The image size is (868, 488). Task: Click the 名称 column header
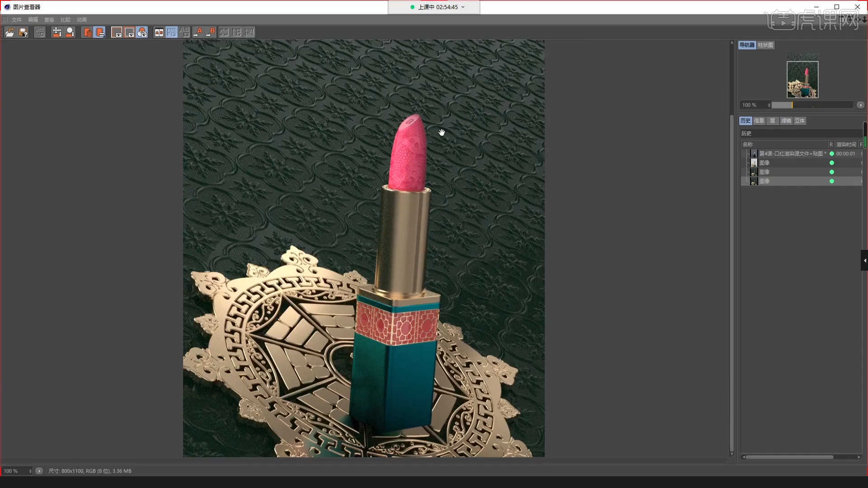coord(784,145)
